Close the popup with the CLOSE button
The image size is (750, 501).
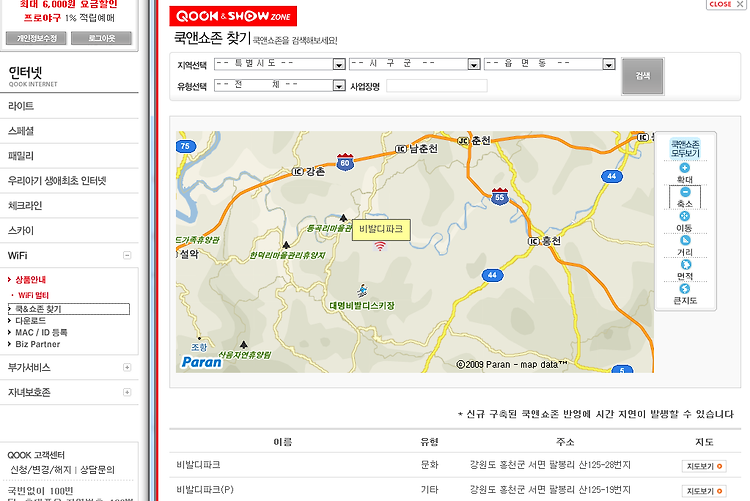pyautogui.click(x=726, y=4)
